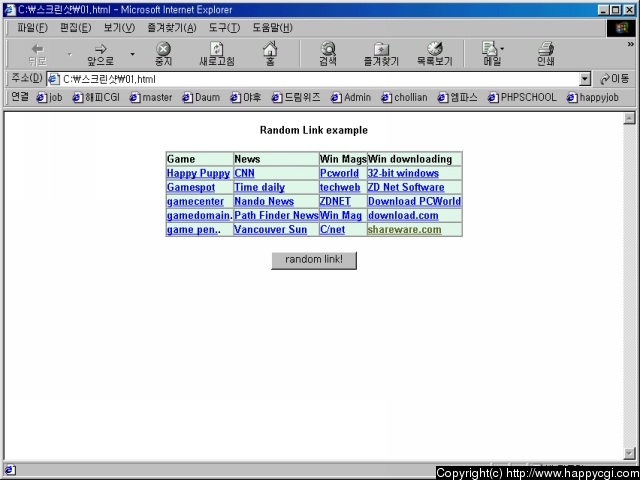Open the 해피CGI links-bar shortcut
The width and height of the screenshot is (640, 480).
[x=96, y=98]
